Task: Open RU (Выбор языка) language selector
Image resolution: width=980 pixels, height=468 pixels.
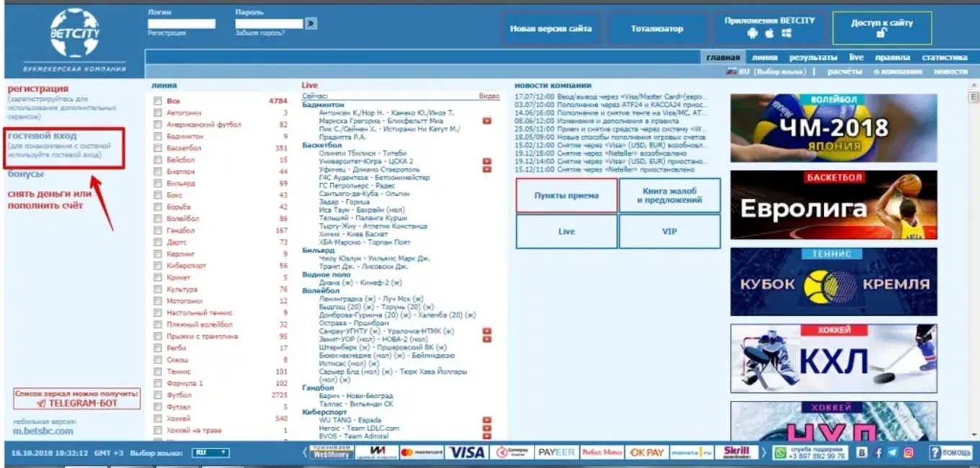Action: click(767, 72)
